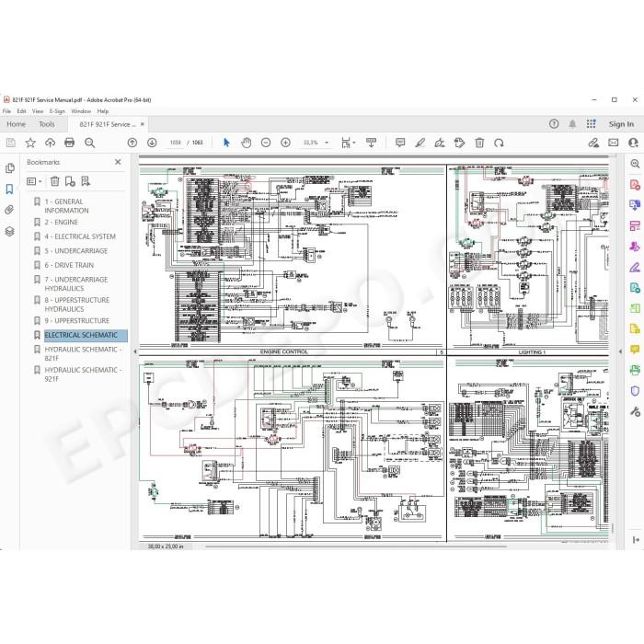Select the 2 - ENGINE bookmark
644x644 pixels.
pos(62,223)
